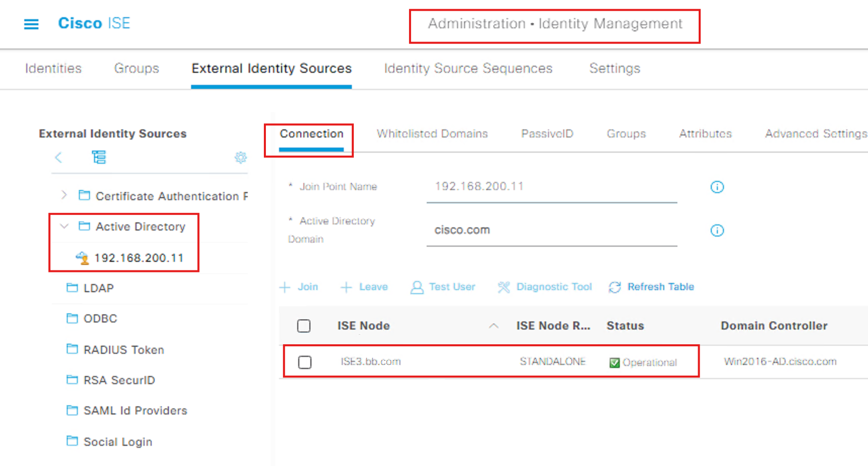The width and height of the screenshot is (868, 466).
Task: Click the Join Point Name info icon
Action: [717, 187]
